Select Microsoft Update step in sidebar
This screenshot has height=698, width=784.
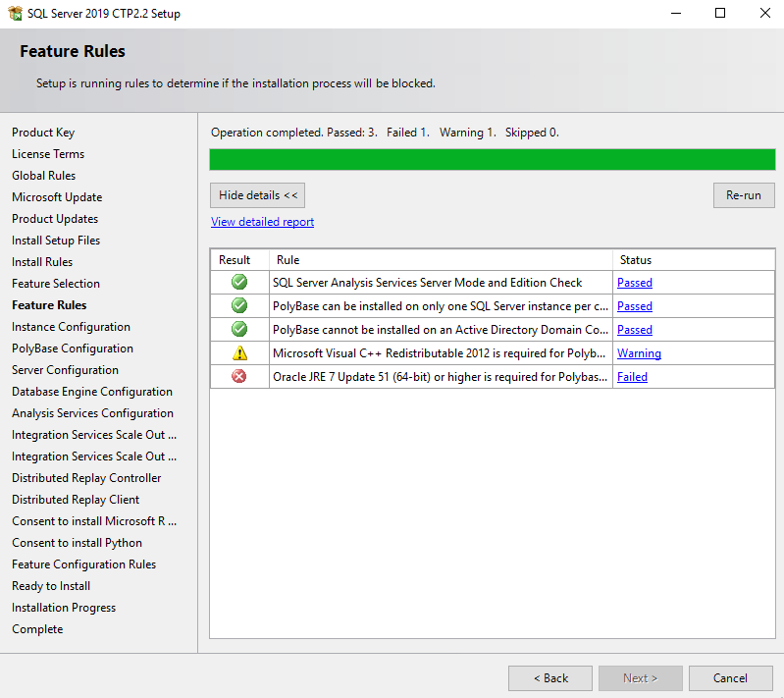(57, 197)
